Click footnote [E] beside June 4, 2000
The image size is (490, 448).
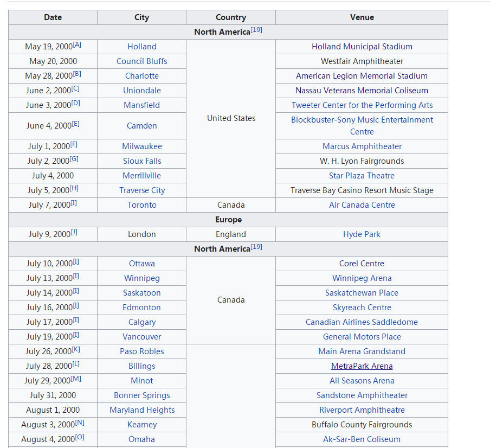pos(76,124)
